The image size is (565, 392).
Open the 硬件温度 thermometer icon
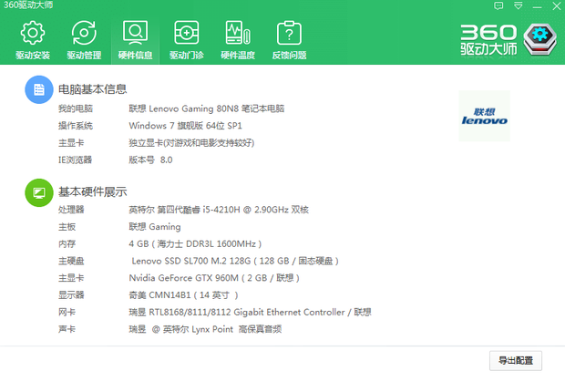coord(238,33)
